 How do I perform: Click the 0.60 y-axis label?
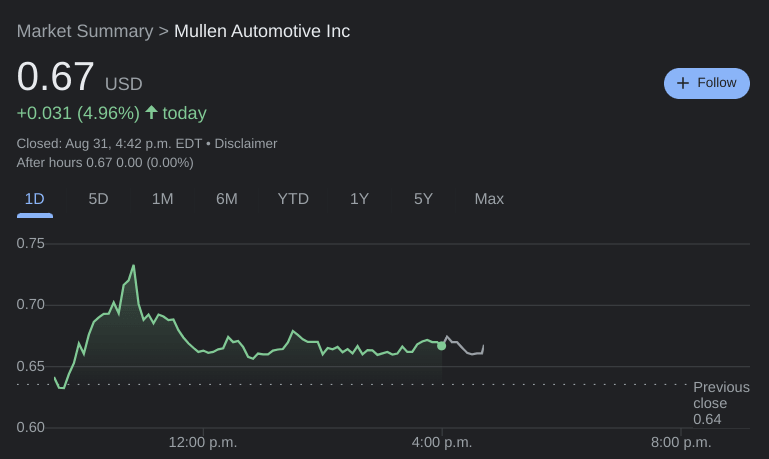pyautogui.click(x=30, y=427)
